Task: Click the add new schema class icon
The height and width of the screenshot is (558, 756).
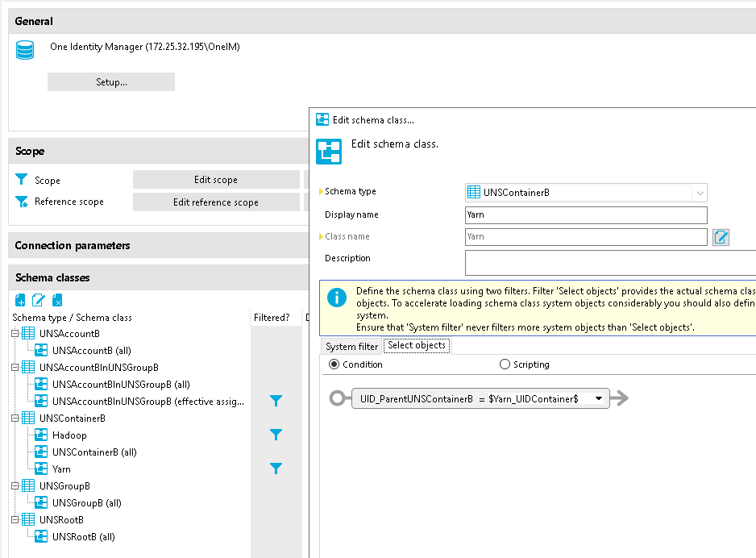Action: [19, 300]
